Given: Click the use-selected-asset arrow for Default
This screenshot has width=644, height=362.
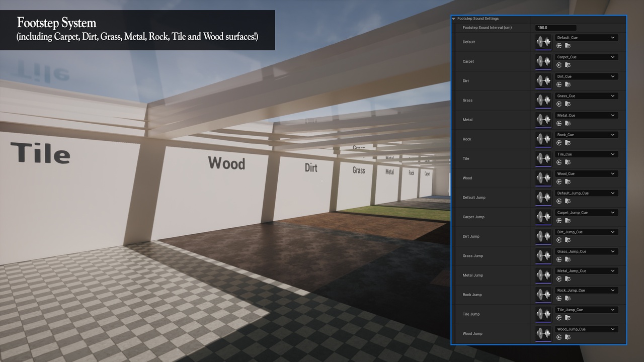Looking at the screenshot, I should pos(559,46).
